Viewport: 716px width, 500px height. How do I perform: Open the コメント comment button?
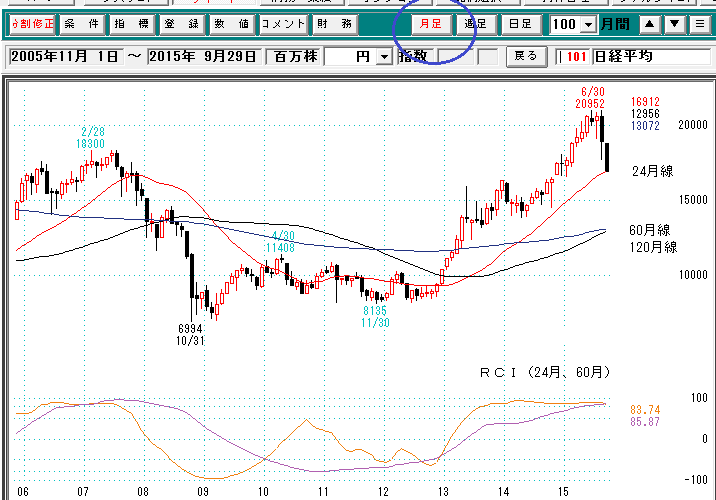click(x=282, y=23)
